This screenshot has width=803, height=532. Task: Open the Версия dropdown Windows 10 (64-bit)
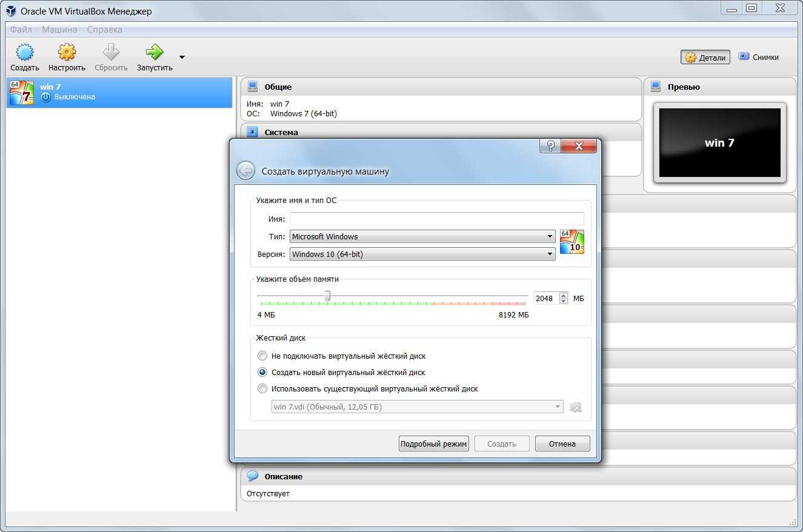tap(422, 254)
